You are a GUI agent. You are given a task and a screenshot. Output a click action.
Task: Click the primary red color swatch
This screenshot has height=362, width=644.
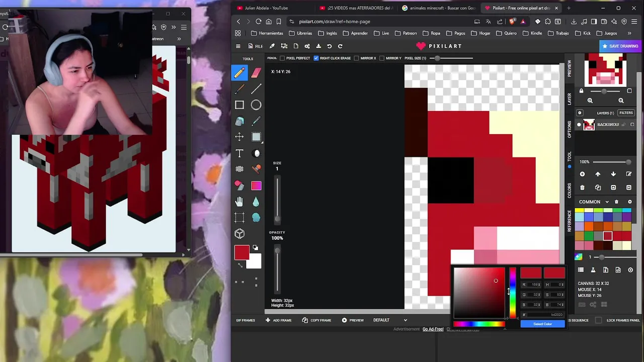click(x=242, y=252)
